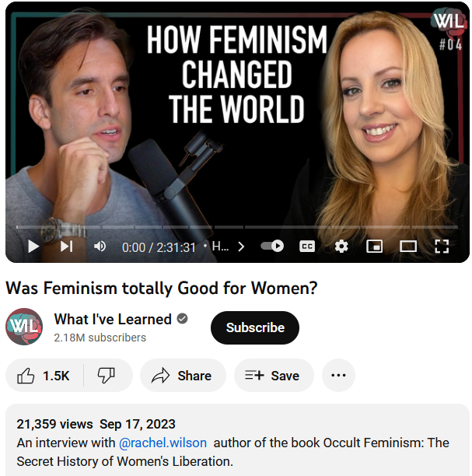This screenshot has height=476, width=472.
Task: Open the more actions ellipsis menu
Action: tap(338, 376)
